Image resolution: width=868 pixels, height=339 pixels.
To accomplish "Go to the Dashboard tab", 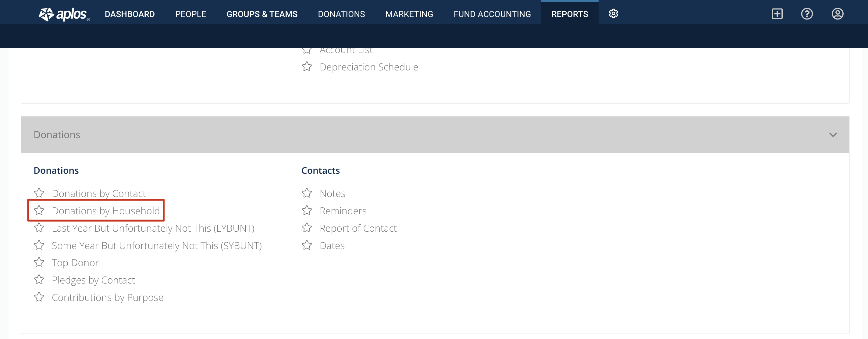I will (130, 14).
